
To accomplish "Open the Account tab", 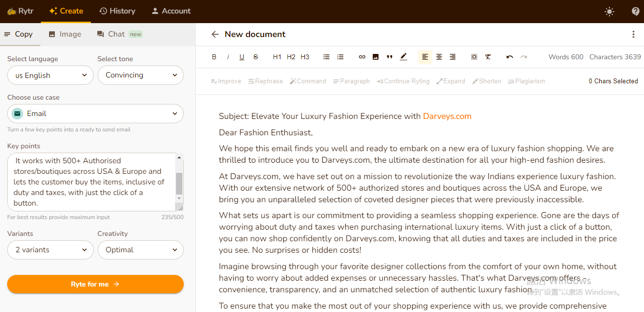I will [171, 11].
